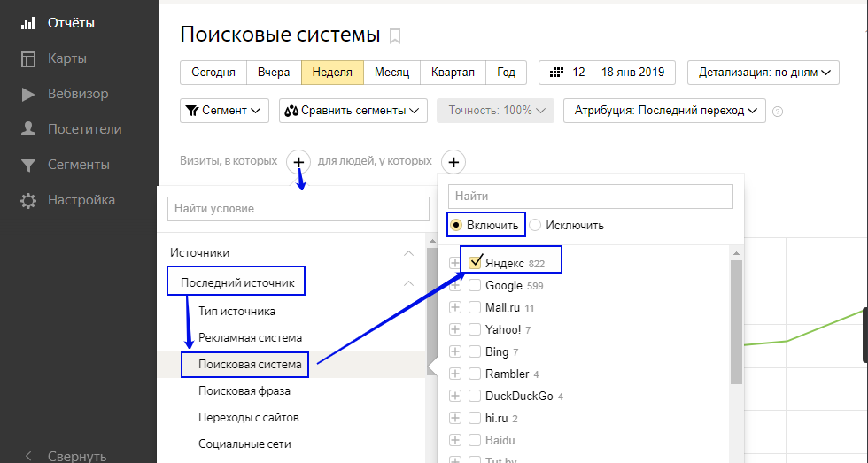Check the Google checkbox

tap(475, 285)
